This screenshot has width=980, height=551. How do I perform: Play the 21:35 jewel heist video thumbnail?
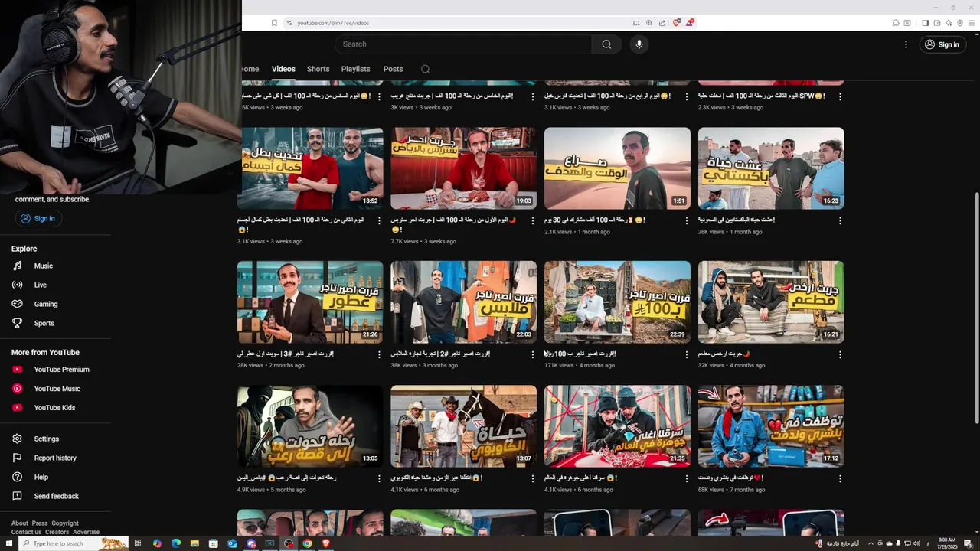click(617, 426)
